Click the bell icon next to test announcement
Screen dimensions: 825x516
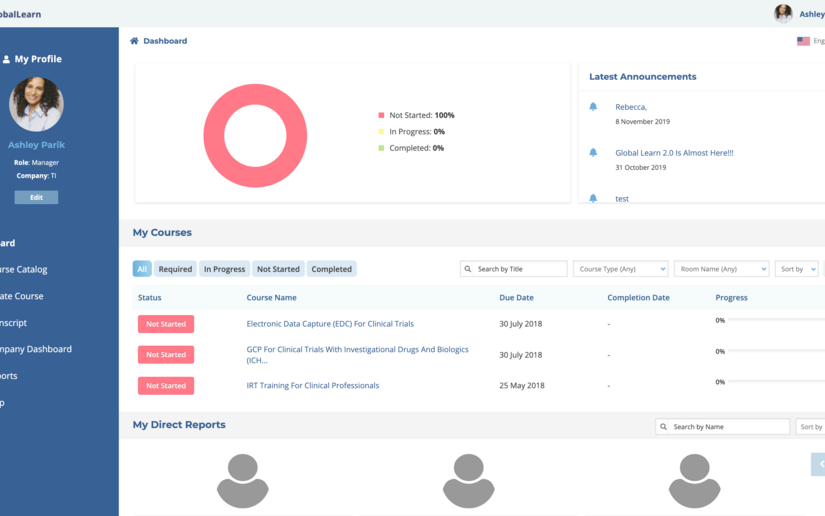(593, 198)
